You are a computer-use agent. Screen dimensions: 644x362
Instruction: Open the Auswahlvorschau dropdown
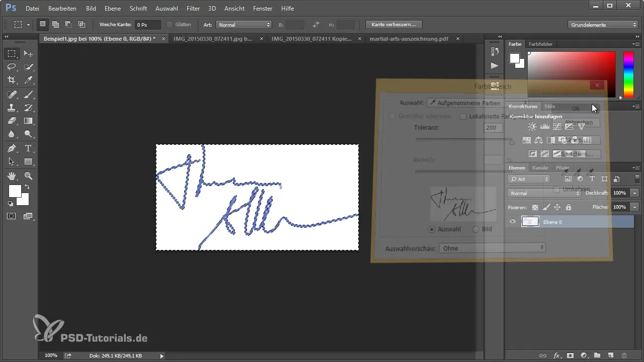coord(492,248)
